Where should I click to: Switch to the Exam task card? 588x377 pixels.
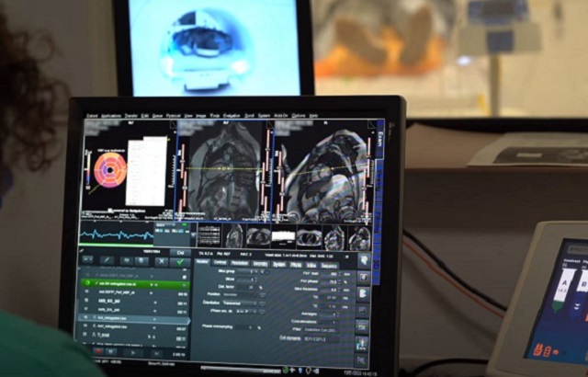(x=379, y=139)
